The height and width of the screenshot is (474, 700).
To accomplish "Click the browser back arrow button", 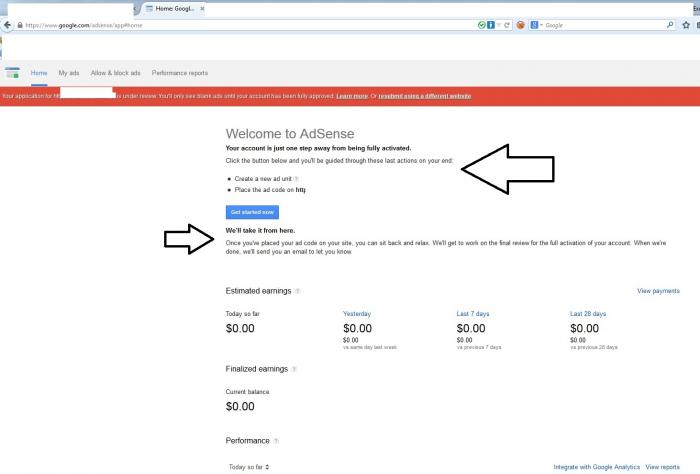I will 7,25.
